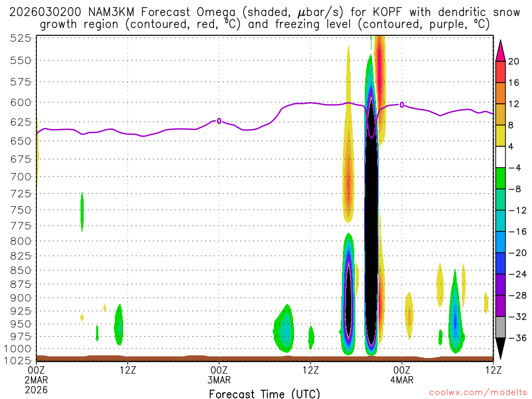The width and height of the screenshot is (532, 399).
Task: Click the "725" pressure level label
Action: point(21,194)
